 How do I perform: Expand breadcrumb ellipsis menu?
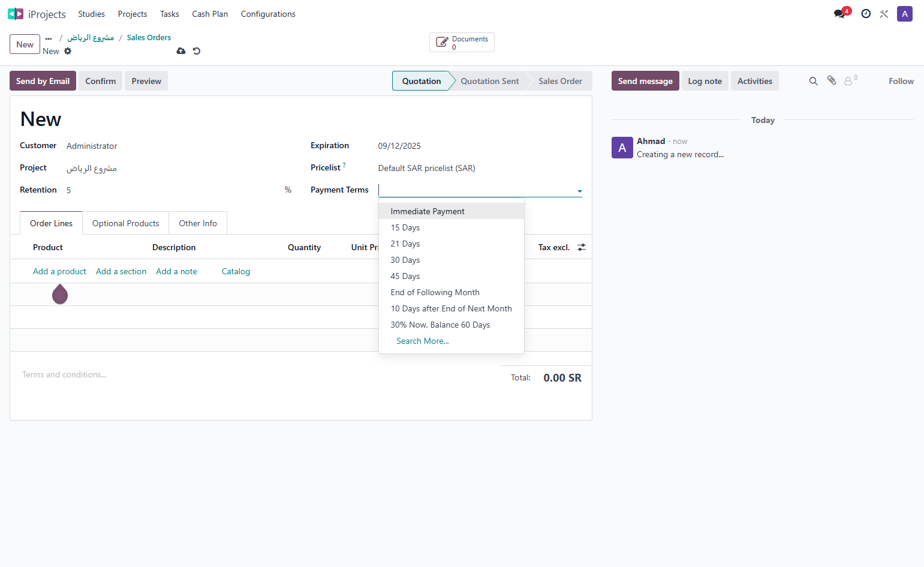pyautogui.click(x=49, y=38)
